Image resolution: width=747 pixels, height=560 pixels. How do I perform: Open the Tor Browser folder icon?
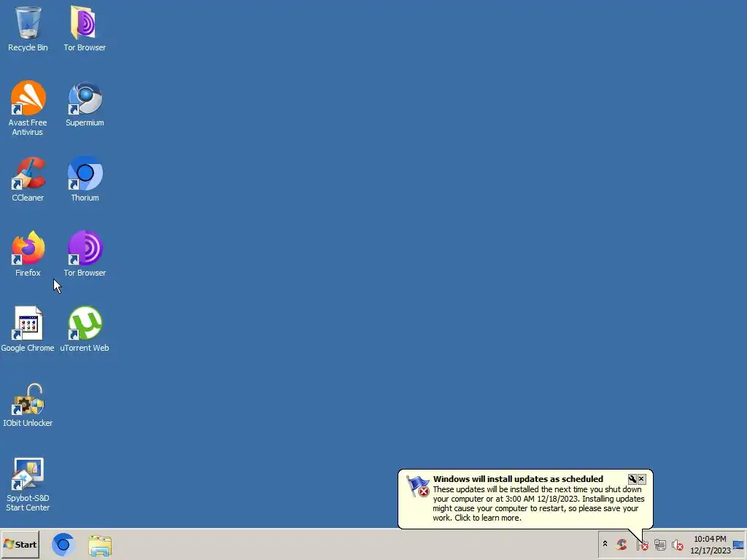85,28
